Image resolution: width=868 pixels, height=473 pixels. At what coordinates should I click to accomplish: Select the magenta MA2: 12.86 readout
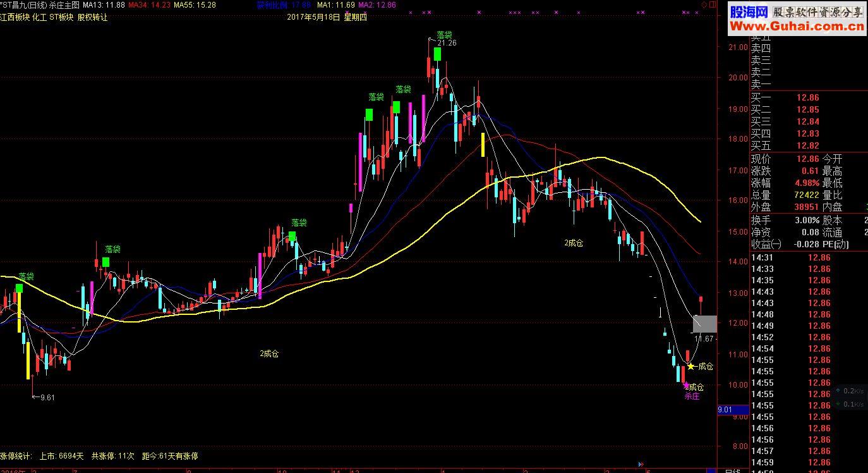[x=377, y=5]
